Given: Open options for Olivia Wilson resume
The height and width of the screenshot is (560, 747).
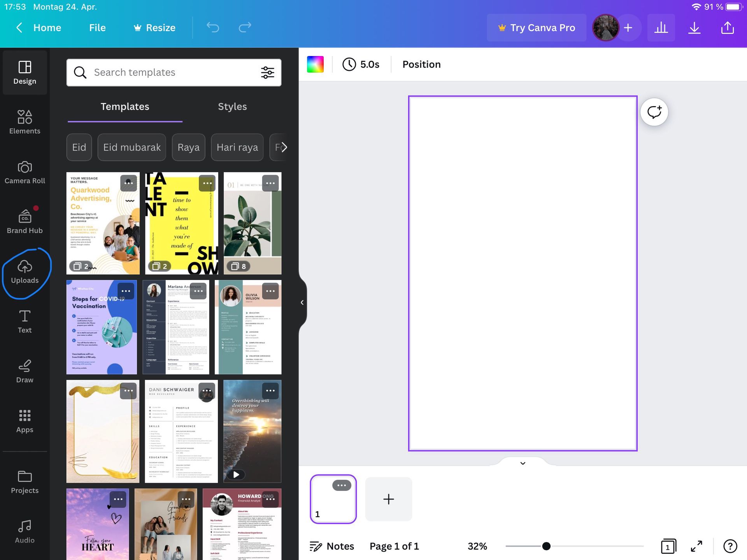Looking at the screenshot, I should 270,291.
